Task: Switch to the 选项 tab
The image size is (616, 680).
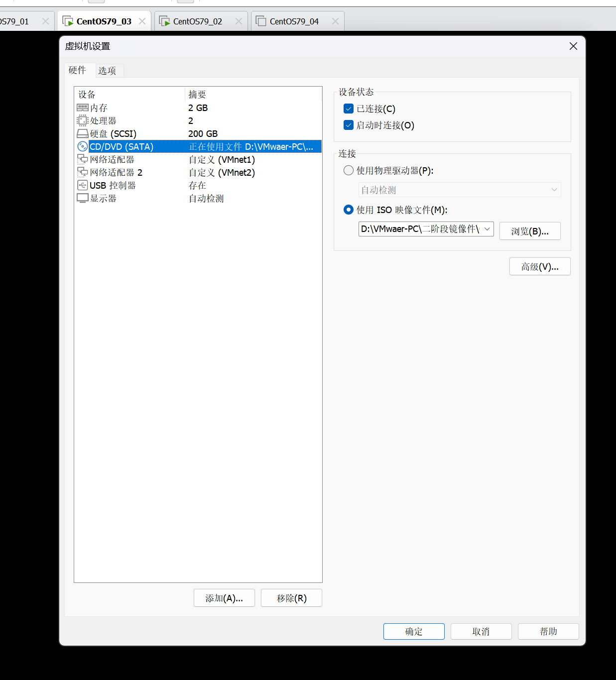Action: click(108, 70)
